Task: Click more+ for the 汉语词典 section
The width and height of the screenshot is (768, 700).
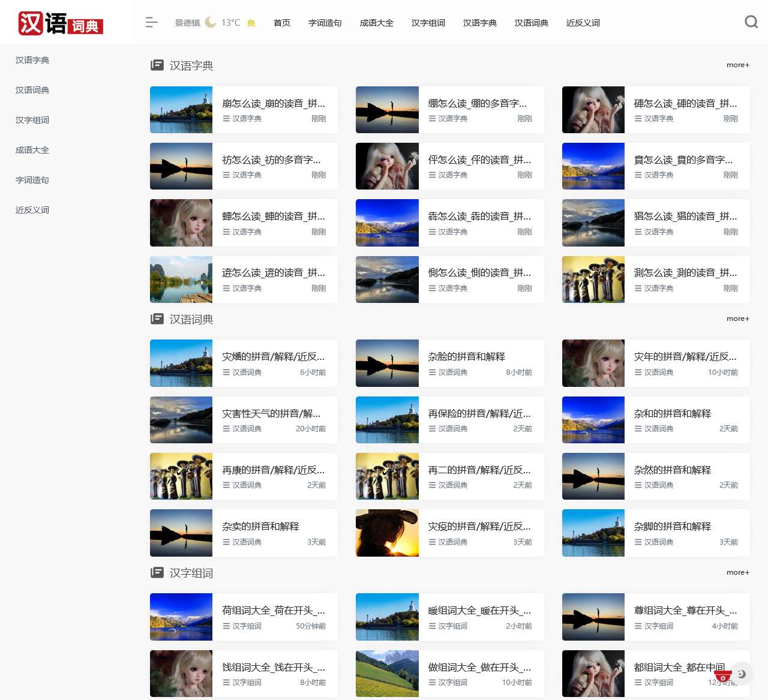Action: 738,319
